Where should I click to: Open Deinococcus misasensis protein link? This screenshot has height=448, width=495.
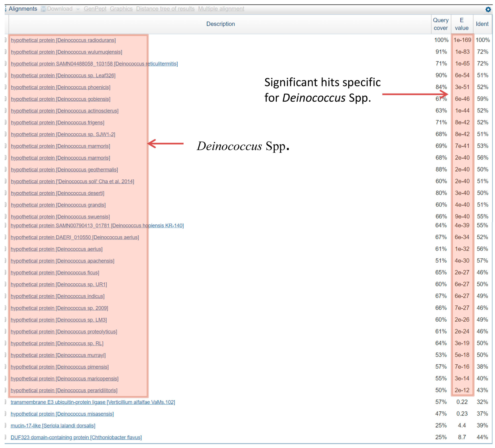62,414
